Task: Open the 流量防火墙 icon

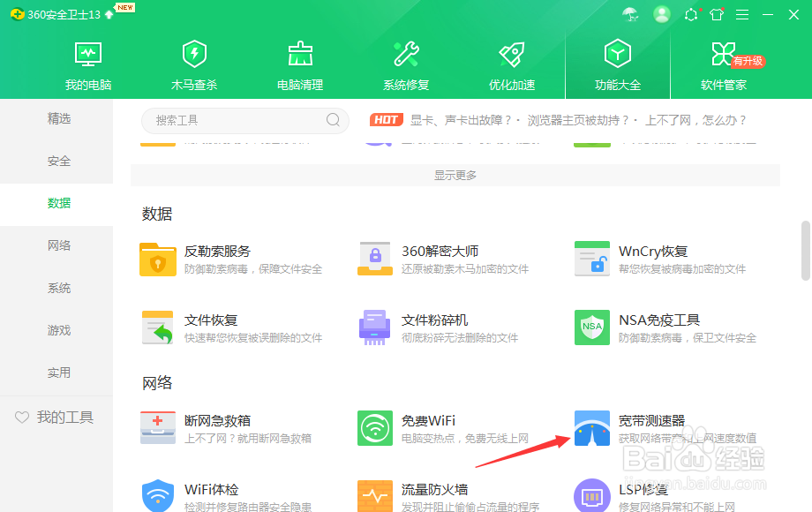Action: point(375,496)
